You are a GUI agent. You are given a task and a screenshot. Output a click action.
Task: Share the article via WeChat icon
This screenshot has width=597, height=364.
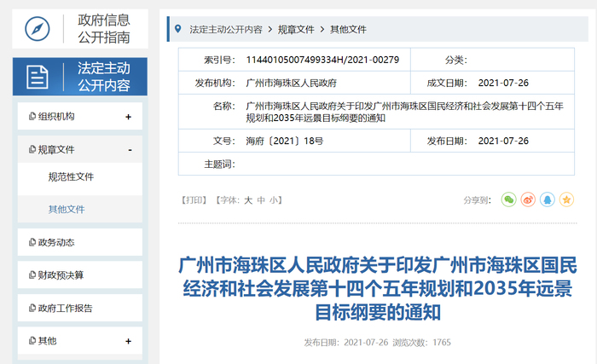click(508, 199)
